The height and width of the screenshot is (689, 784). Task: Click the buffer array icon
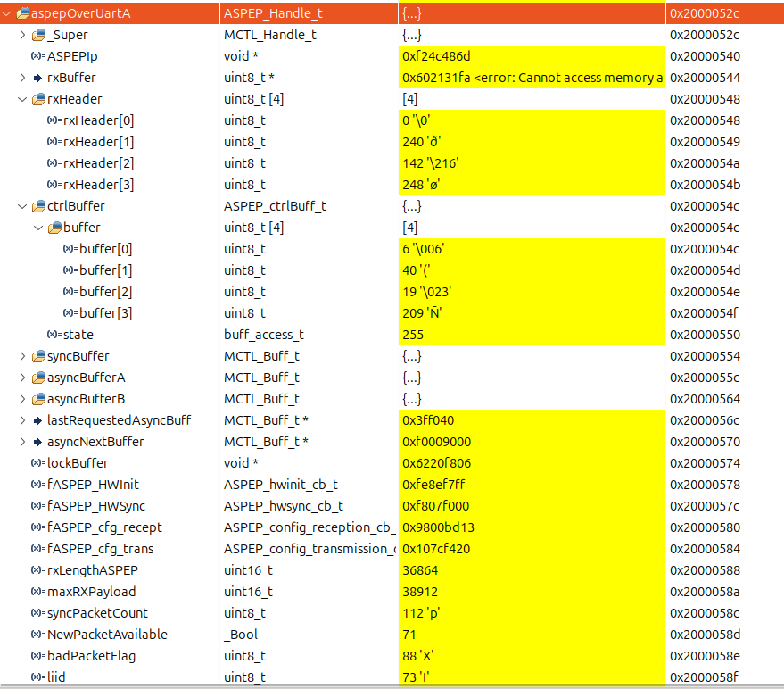(54, 228)
